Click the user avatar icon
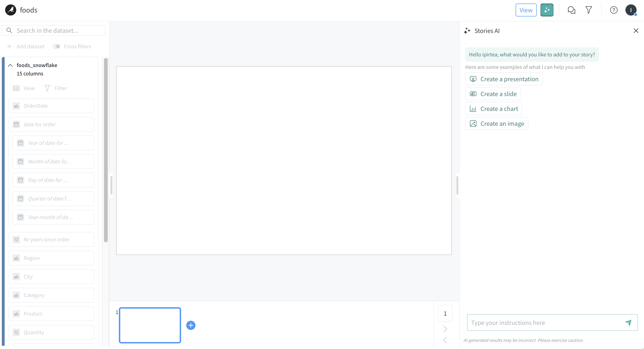This screenshot has width=644, height=349. [631, 10]
